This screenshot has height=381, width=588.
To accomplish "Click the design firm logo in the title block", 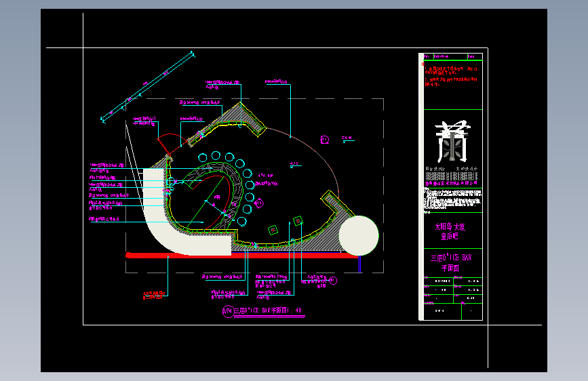I will [x=452, y=140].
